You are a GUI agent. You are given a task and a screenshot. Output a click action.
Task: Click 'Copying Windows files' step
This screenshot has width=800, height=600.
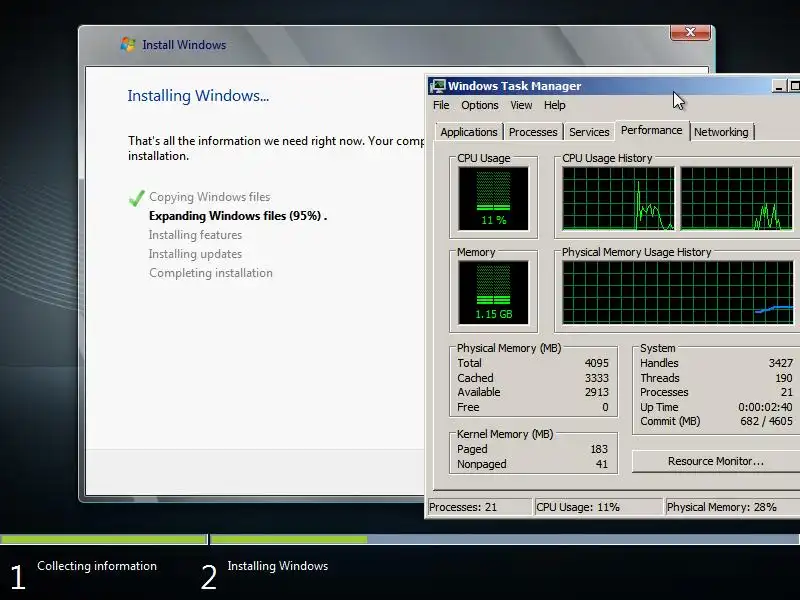210,197
